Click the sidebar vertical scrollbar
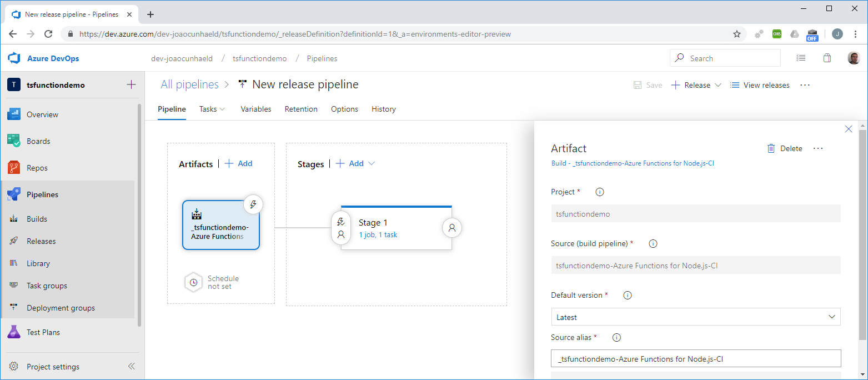Image resolution: width=868 pixels, height=380 pixels. click(139, 215)
